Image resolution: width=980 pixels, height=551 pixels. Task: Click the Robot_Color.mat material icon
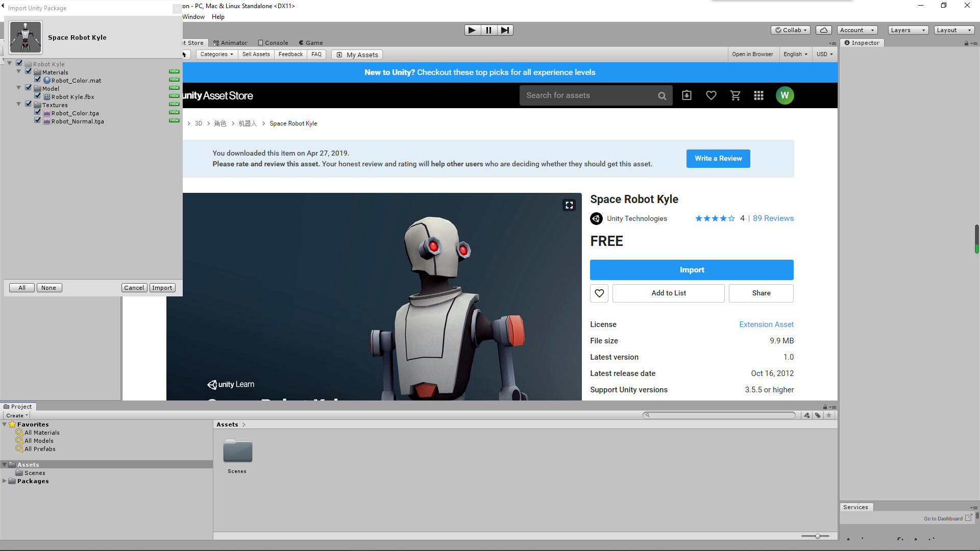pos(47,80)
